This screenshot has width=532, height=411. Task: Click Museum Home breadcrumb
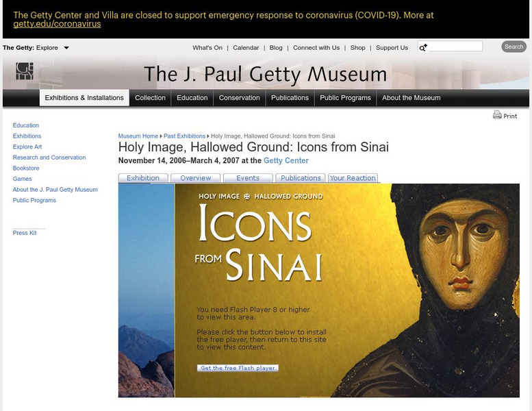point(138,136)
